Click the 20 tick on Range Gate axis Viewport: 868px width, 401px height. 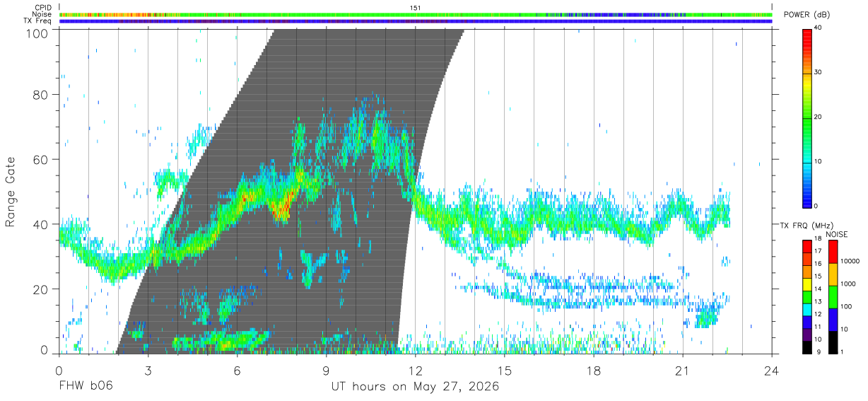click(40, 289)
